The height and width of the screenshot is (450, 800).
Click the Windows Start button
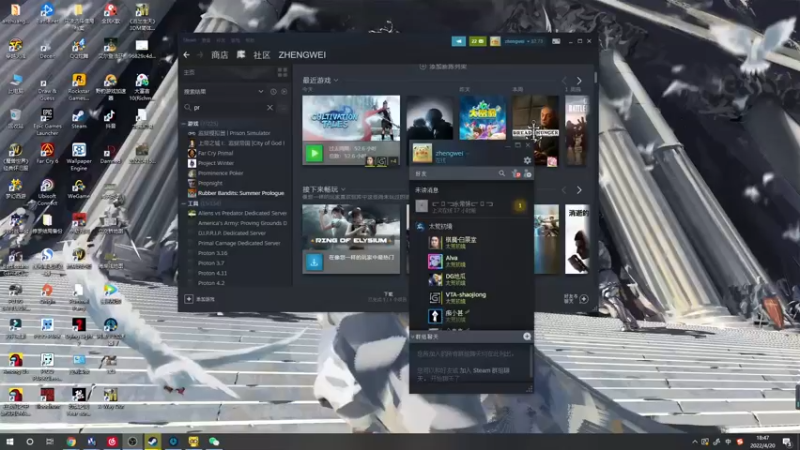(9, 441)
